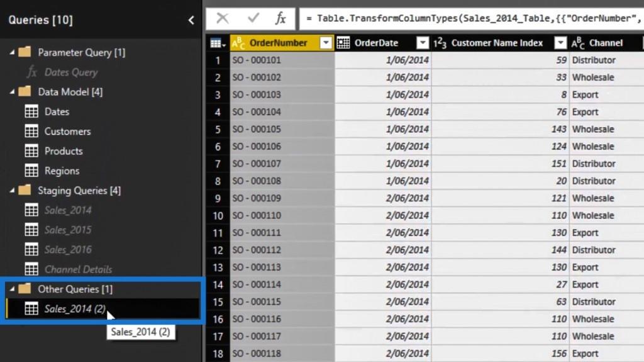Click cell SO - 000112
Viewport: 644px width, 362px height.
tap(282, 250)
